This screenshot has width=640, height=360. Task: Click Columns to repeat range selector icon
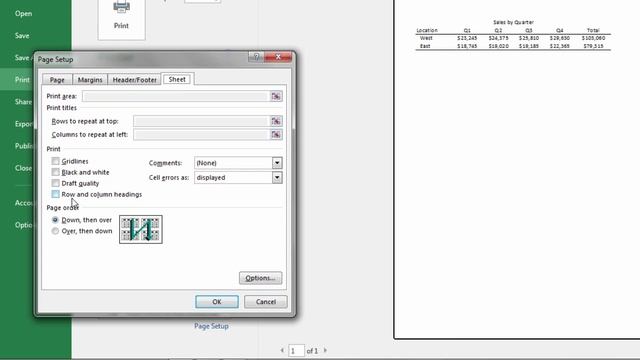coord(276,135)
